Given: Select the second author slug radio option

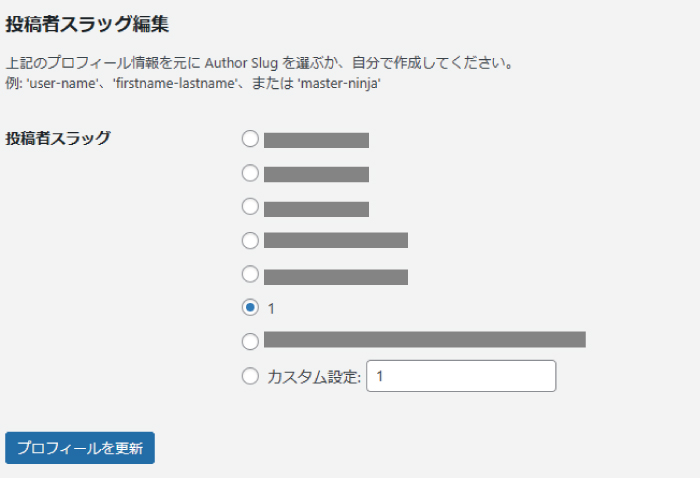Looking at the screenshot, I should [250, 173].
